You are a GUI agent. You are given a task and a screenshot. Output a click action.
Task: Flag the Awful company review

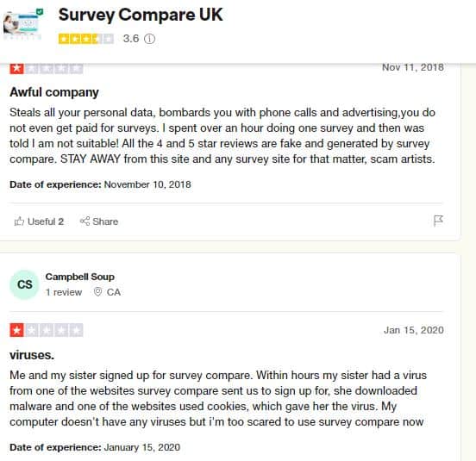438,221
